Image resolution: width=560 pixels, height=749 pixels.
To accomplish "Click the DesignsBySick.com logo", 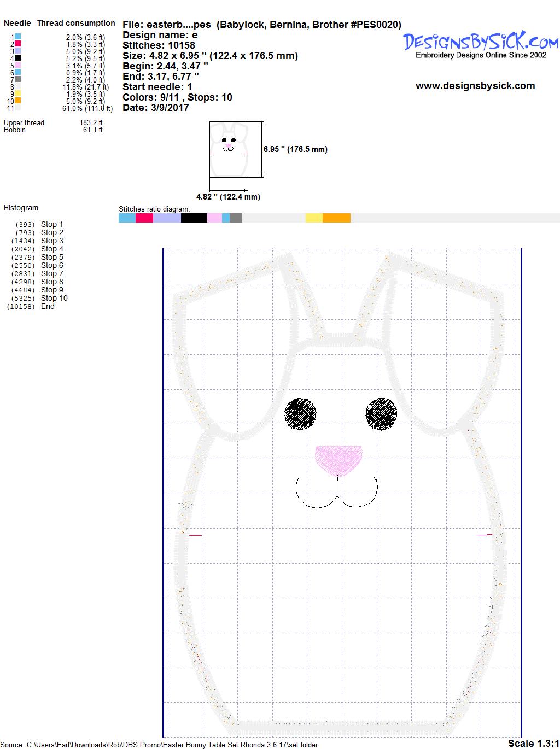I will (481, 42).
